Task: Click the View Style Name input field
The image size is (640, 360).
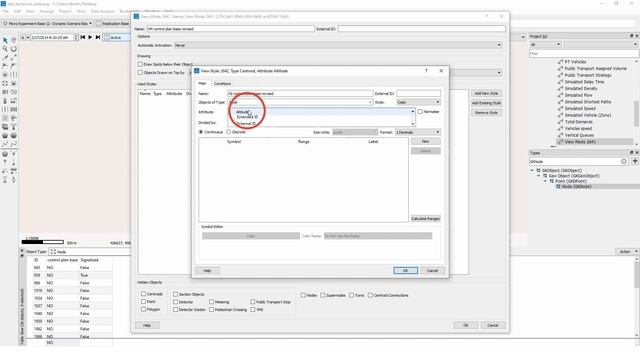Action: [x=300, y=93]
